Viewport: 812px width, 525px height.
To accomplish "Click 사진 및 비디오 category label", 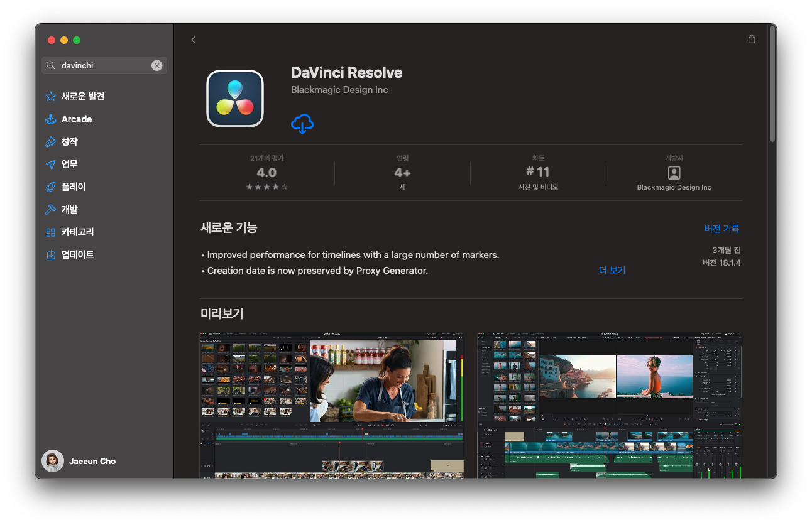I will tap(538, 187).
